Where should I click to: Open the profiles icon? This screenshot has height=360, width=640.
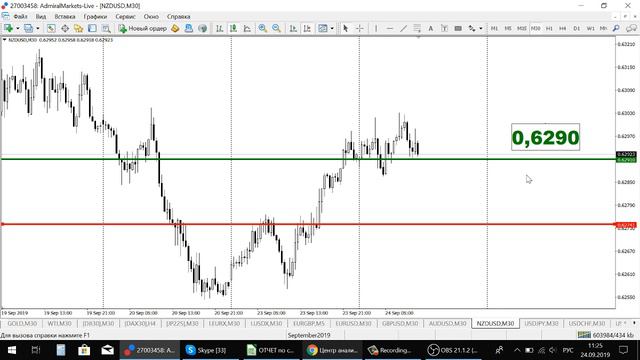28,28
